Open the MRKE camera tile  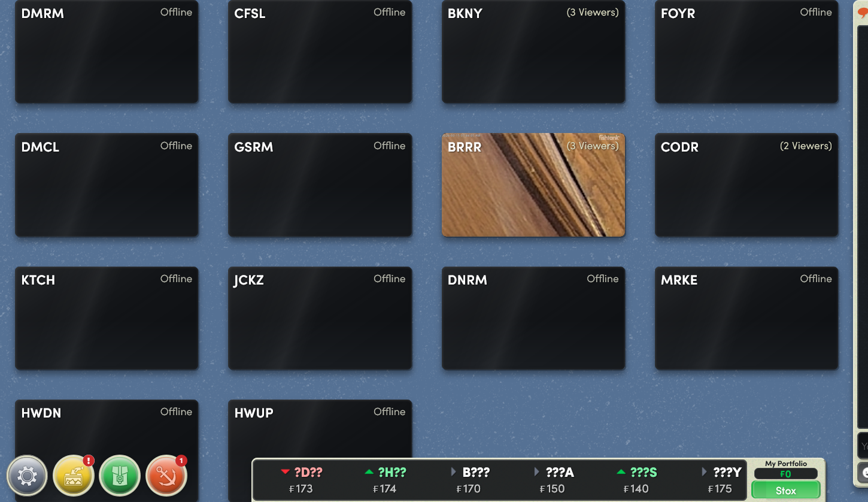746,318
